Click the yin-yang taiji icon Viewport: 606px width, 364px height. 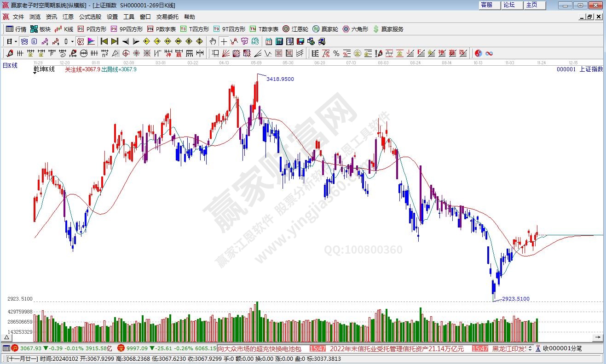point(479,53)
